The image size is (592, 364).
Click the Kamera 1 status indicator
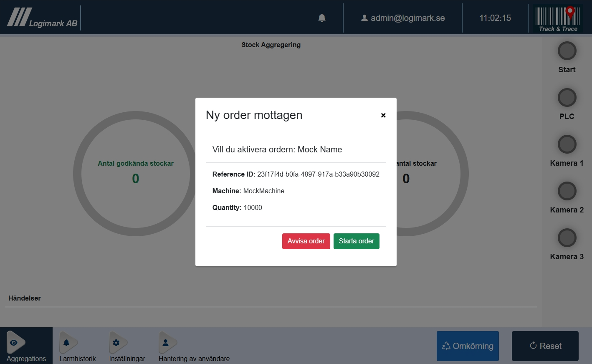coord(567,144)
